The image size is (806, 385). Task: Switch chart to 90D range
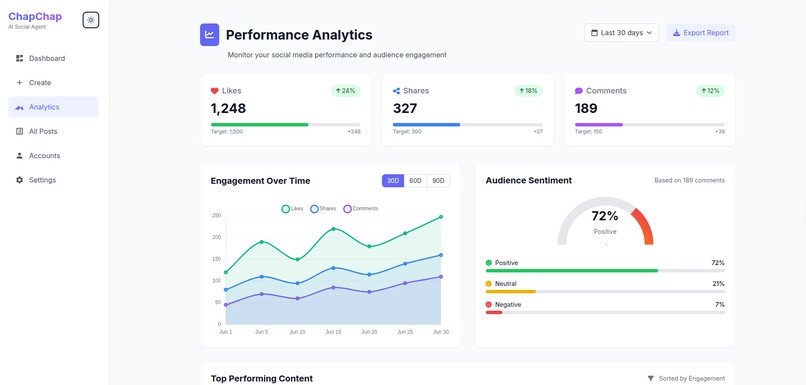pyautogui.click(x=438, y=181)
